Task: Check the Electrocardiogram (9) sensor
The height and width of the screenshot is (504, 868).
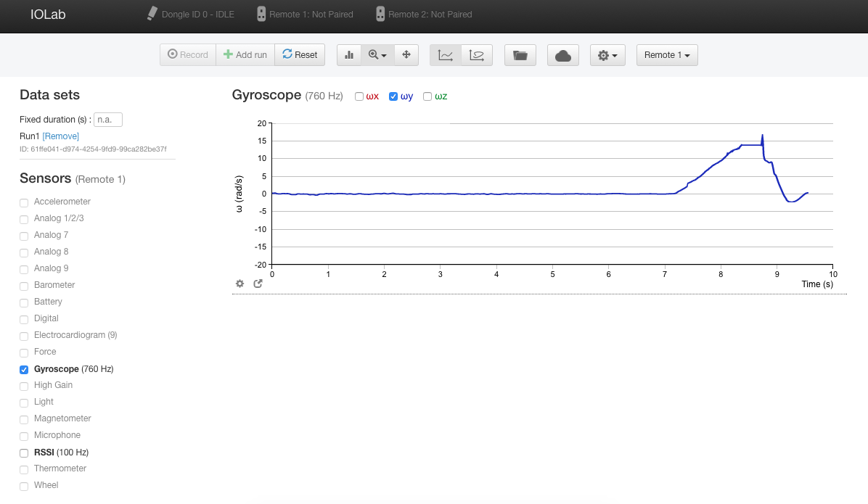Action: 24,336
